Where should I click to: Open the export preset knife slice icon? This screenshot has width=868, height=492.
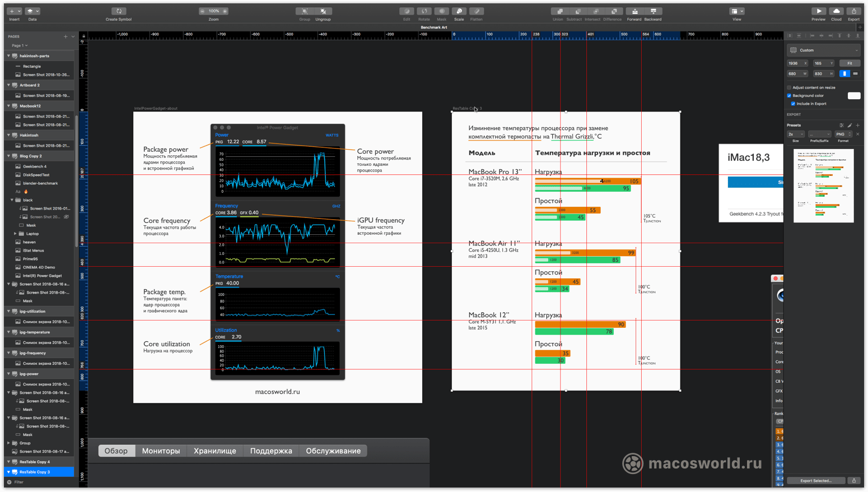[850, 125]
